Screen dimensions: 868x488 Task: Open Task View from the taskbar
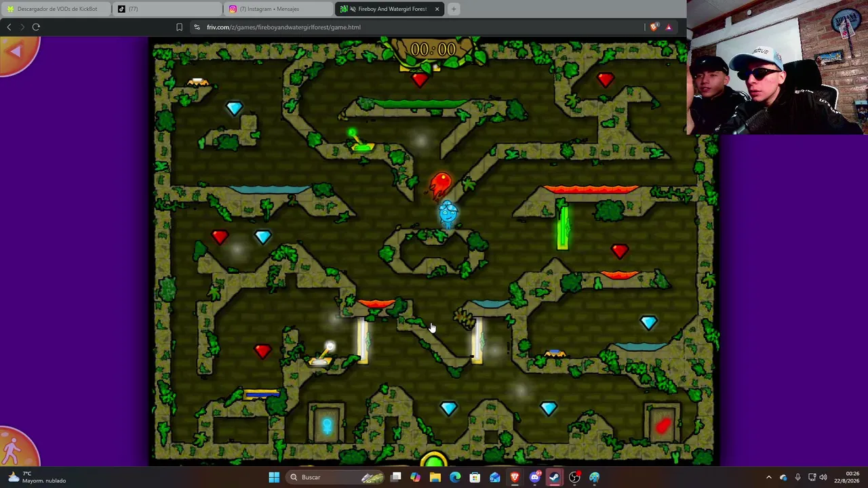pos(396,477)
